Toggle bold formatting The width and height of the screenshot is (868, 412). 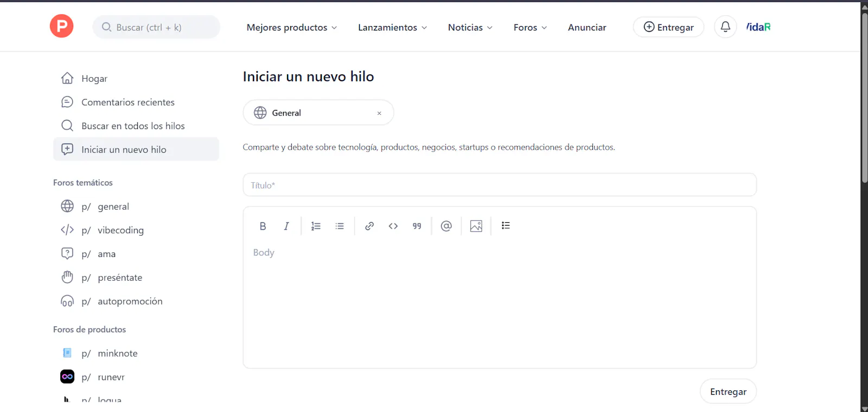click(263, 226)
